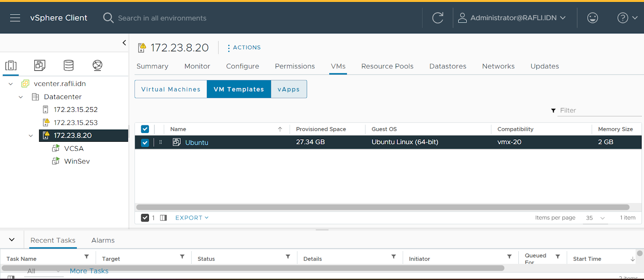The height and width of the screenshot is (280, 644).
Task: Filter tasks by Details column
Action: tap(393, 257)
